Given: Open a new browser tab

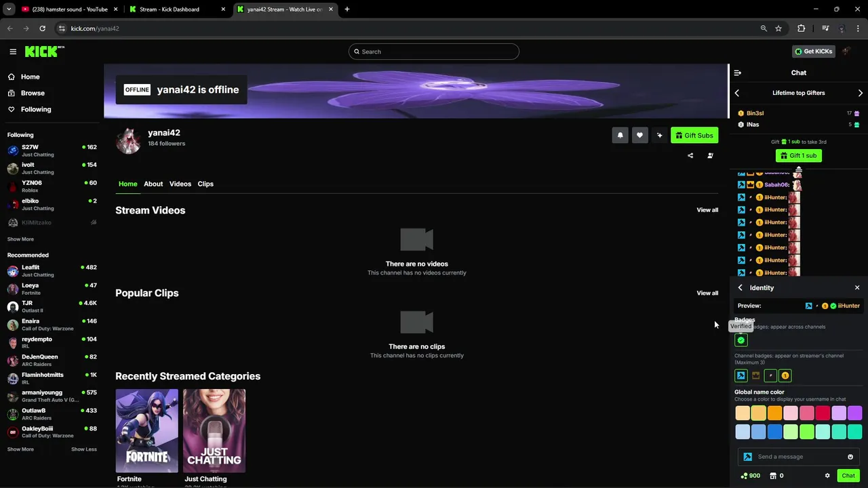Looking at the screenshot, I should (347, 9).
